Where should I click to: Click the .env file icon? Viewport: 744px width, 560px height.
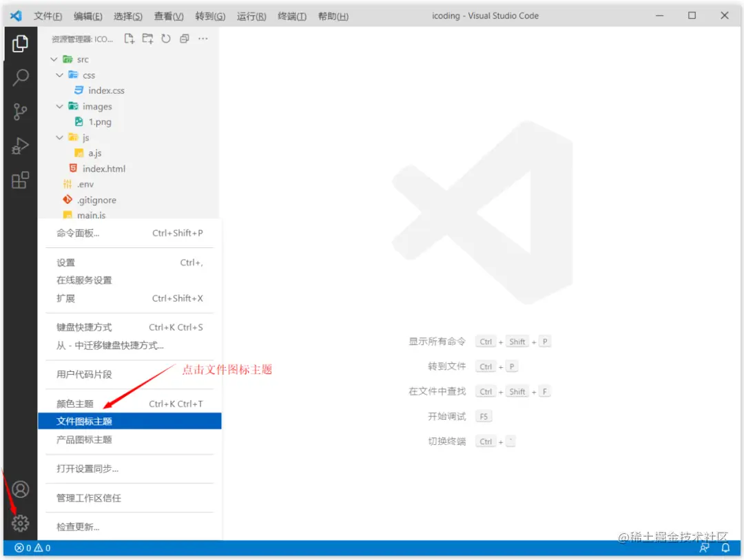(x=68, y=184)
